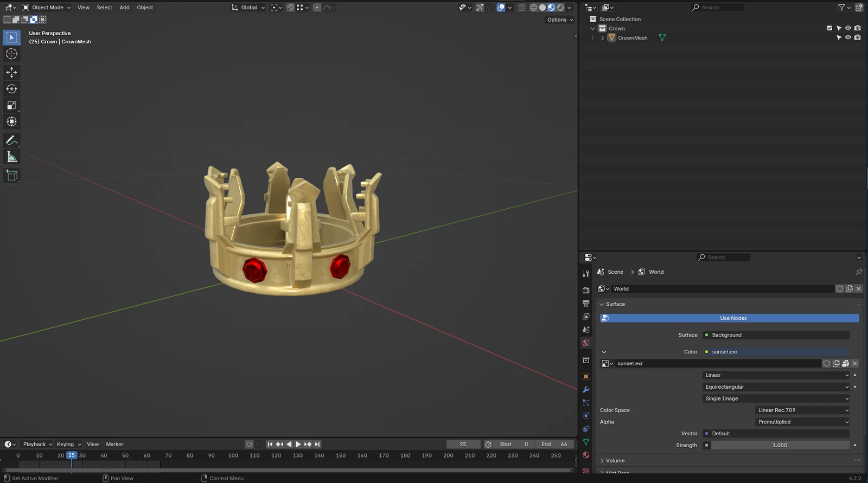Open the timeline Marker menu
Image resolution: width=868 pixels, height=483 pixels.
coord(114,445)
